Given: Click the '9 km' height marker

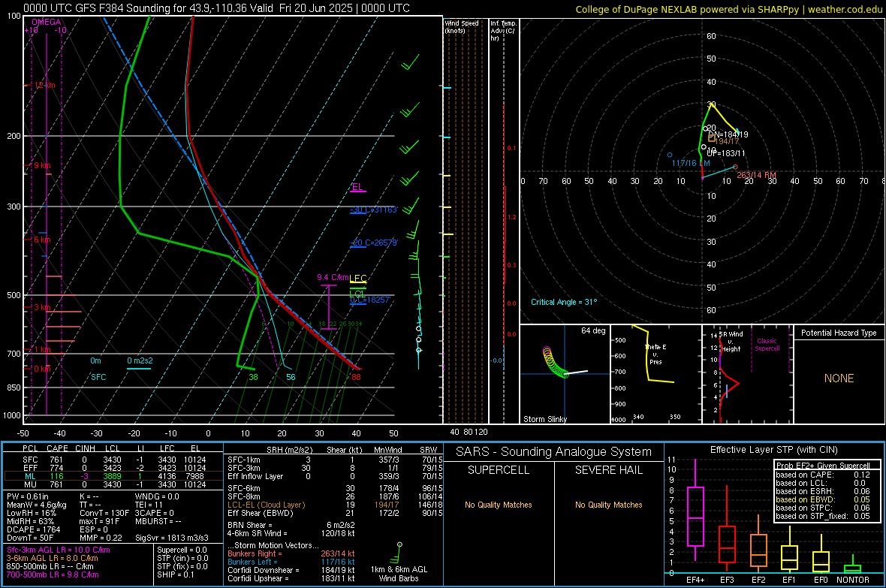Looking at the screenshot, I should [x=42, y=166].
